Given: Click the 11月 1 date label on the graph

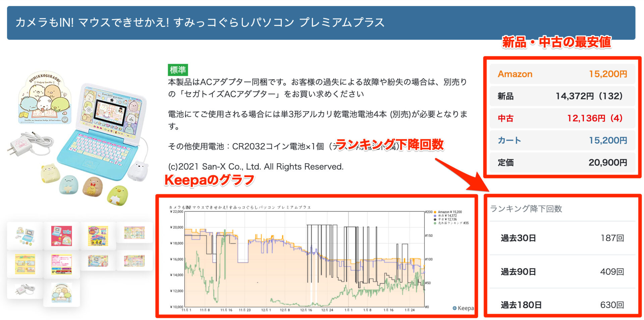Looking at the screenshot, I should coord(186,310).
